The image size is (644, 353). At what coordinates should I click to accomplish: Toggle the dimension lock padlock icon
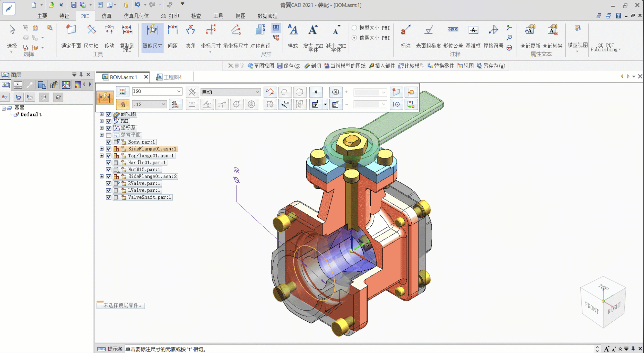point(123,104)
